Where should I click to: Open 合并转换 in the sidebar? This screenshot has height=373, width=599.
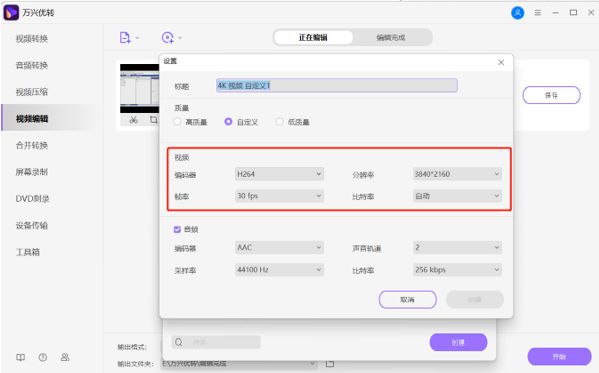tap(32, 145)
